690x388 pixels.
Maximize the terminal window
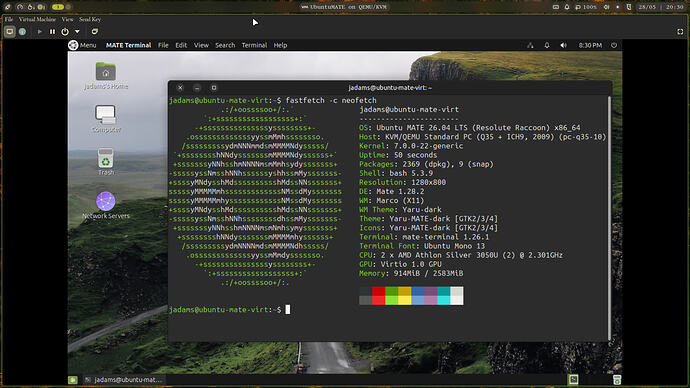click(x=214, y=88)
